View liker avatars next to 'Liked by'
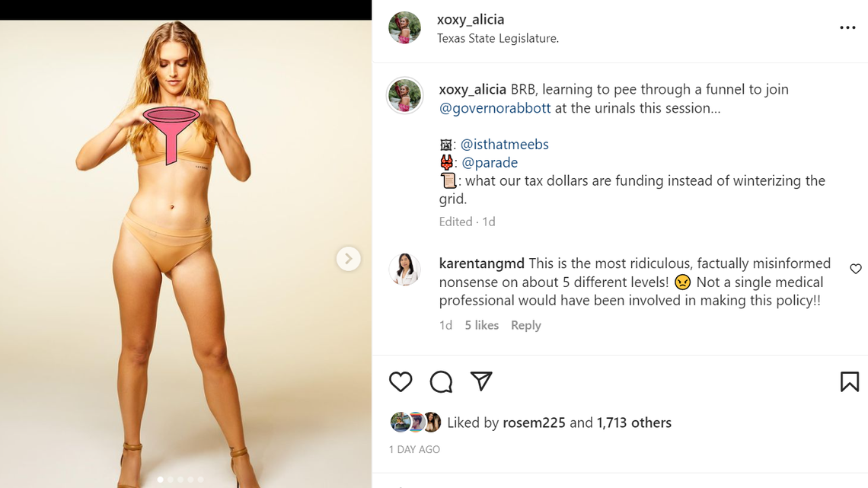868x488 pixels. [415, 422]
